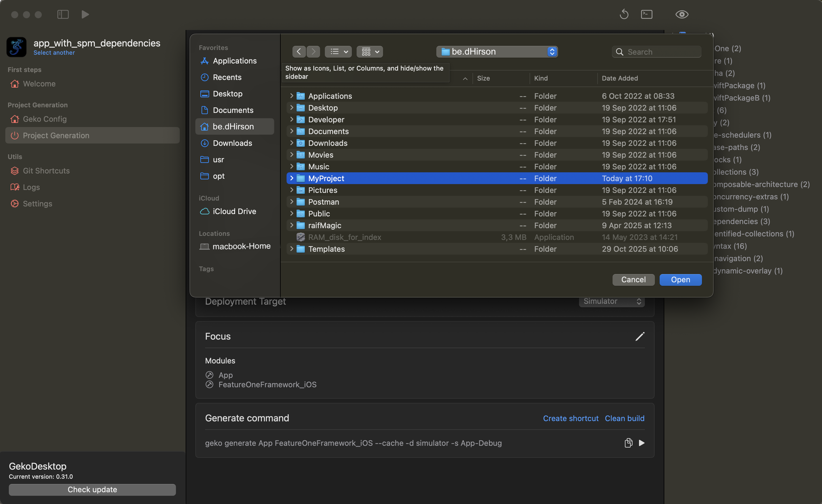
Task: Select Git Shortcuts in the sidebar
Action: click(x=46, y=171)
